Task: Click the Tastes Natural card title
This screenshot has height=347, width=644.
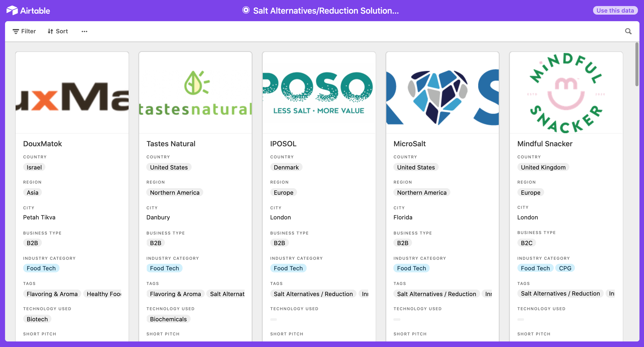Action: coord(171,144)
